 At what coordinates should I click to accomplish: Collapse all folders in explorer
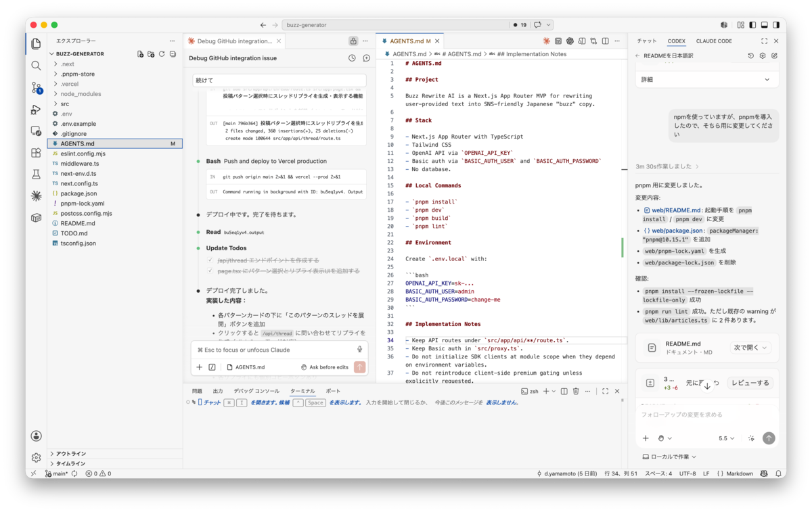click(x=173, y=54)
